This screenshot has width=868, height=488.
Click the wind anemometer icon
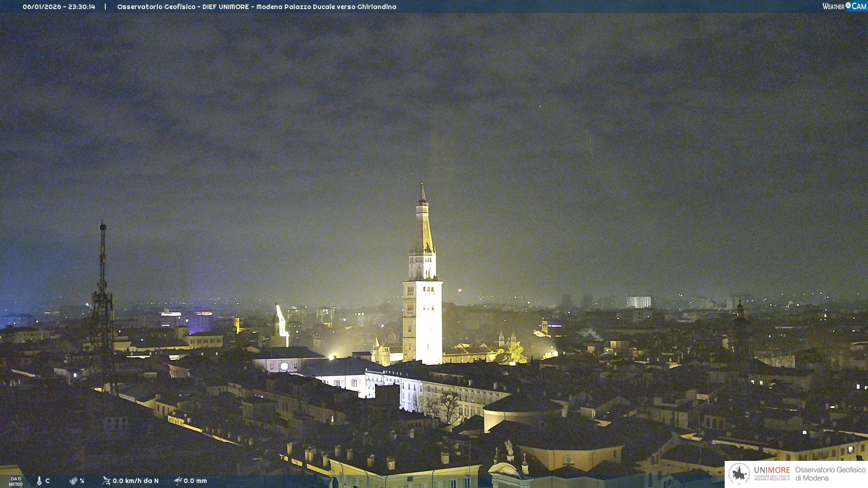(106, 481)
